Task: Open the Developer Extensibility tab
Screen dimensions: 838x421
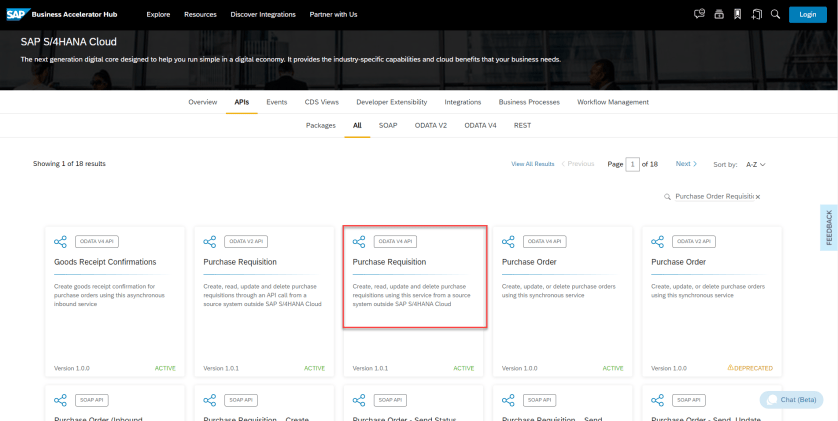Action: click(392, 102)
